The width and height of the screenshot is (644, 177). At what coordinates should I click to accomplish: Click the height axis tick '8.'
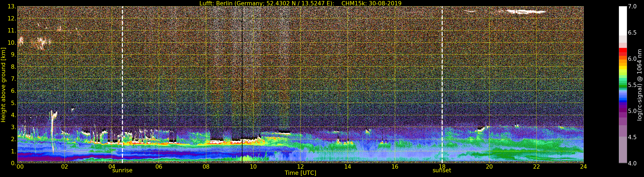(14, 67)
